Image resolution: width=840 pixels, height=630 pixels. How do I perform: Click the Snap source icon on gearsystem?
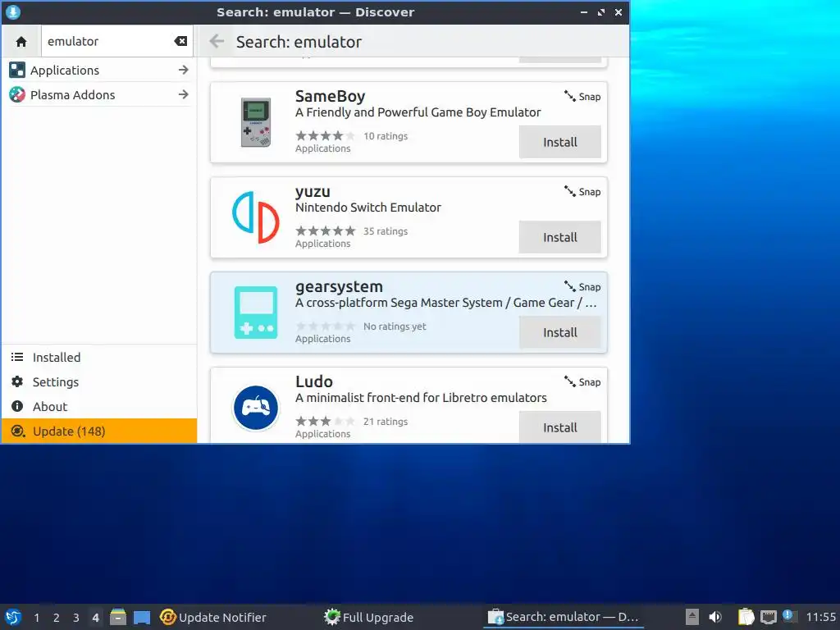(569, 286)
